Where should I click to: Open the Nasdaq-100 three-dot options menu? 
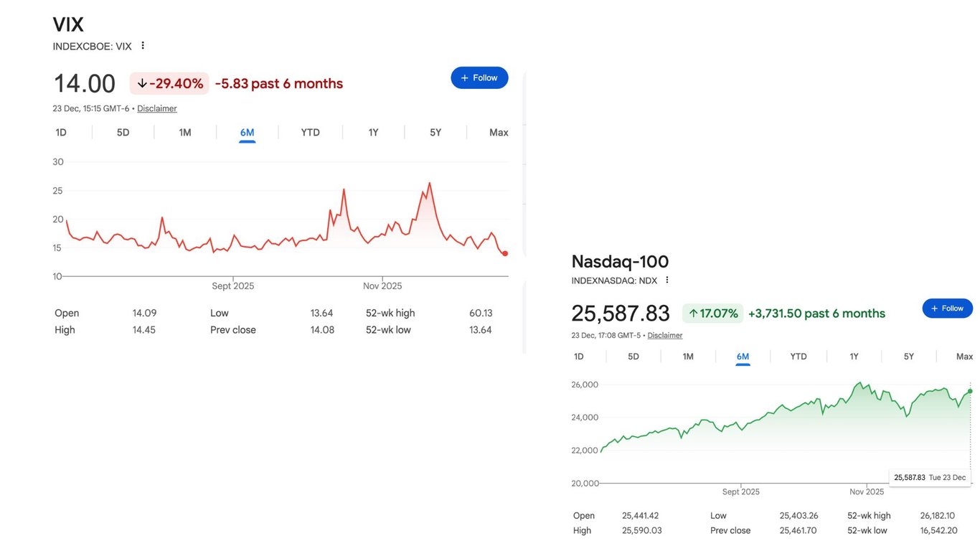(x=667, y=281)
